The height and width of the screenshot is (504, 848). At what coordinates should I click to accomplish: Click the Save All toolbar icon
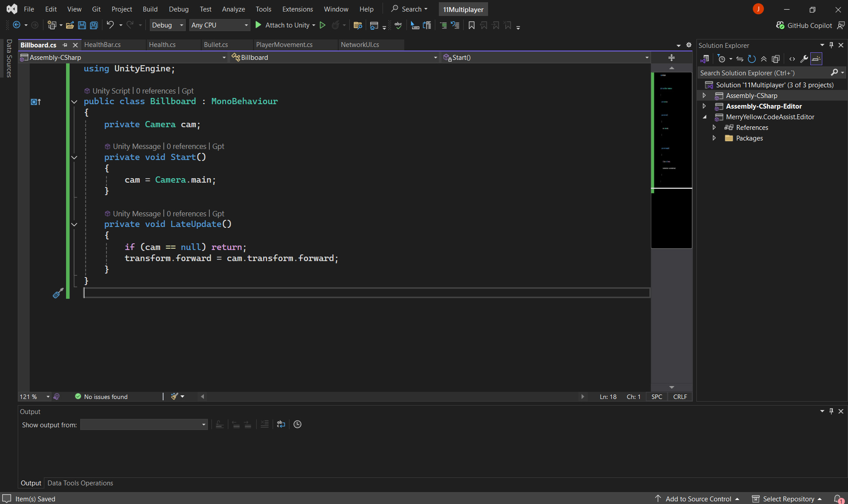click(94, 25)
